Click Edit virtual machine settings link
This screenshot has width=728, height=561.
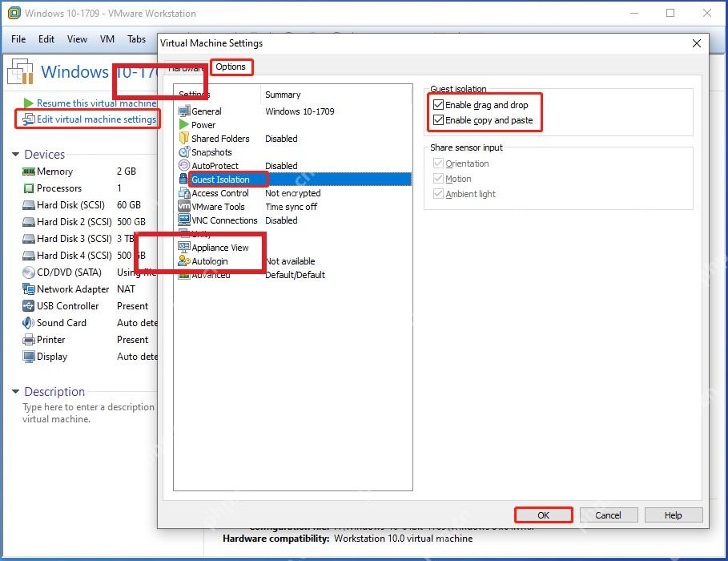click(x=96, y=119)
